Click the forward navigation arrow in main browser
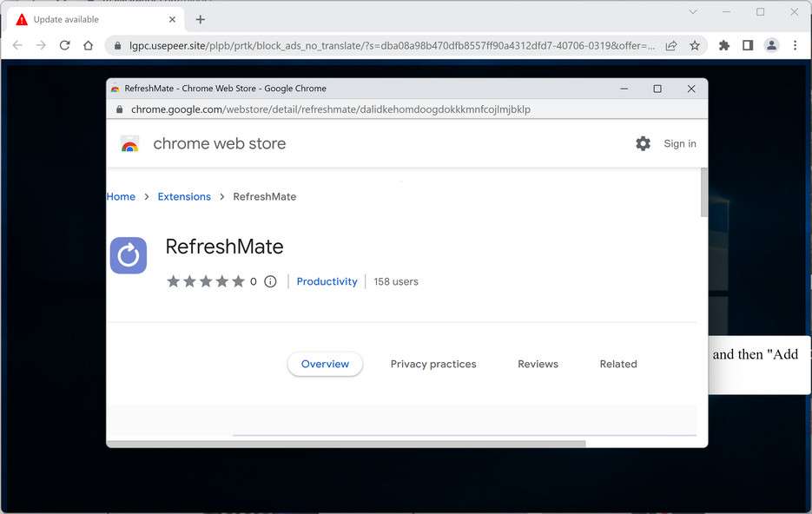The height and width of the screenshot is (514, 812). (x=41, y=45)
